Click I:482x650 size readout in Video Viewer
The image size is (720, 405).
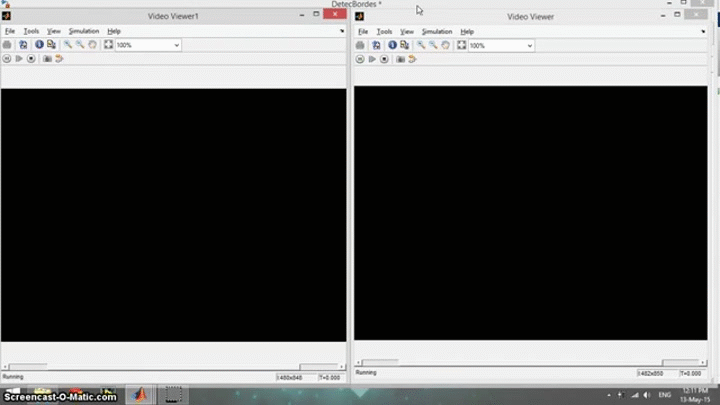pos(651,373)
